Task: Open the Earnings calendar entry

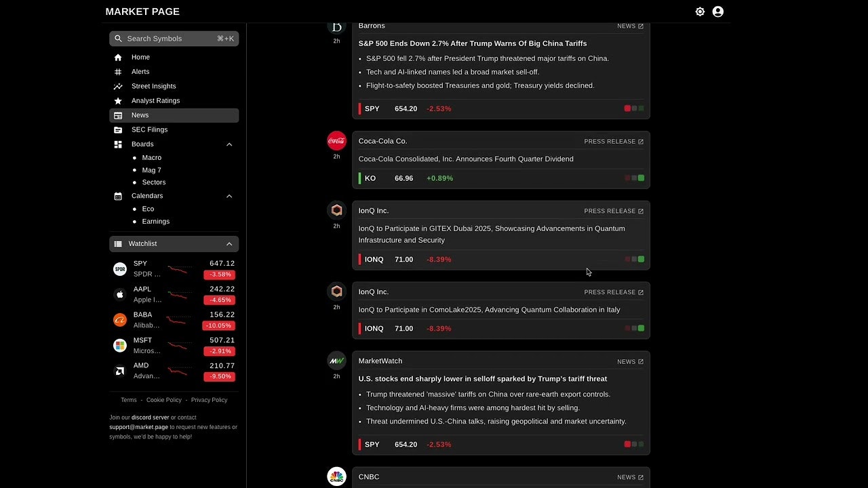Action: [x=155, y=221]
